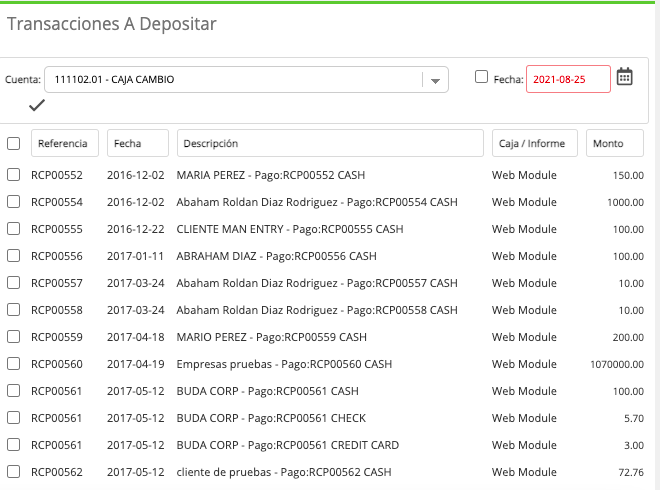Tick the RCP00562 cliente de pruebas checkbox
660x490 pixels.
click(13, 471)
